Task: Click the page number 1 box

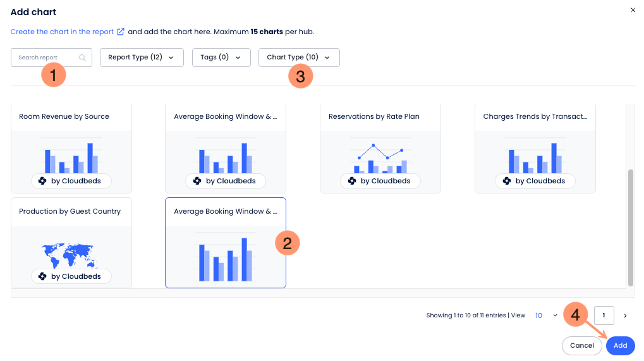Action: click(x=604, y=315)
